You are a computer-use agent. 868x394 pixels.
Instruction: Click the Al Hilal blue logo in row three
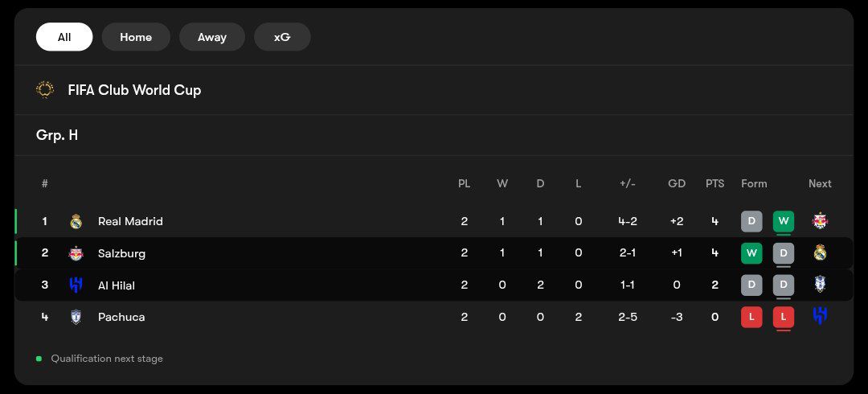coord(76,285)
